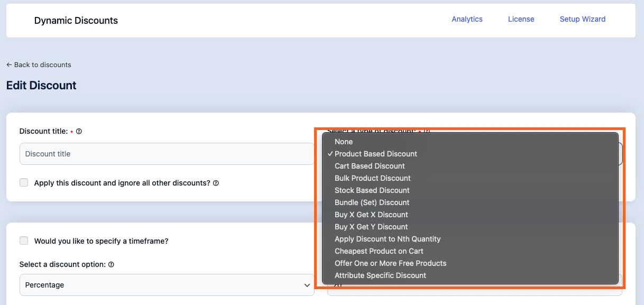Toggle the specify a timeframe checkbox
Image resolution: width=644 pixels, height=305 pixels.
(x=24, y=241)
